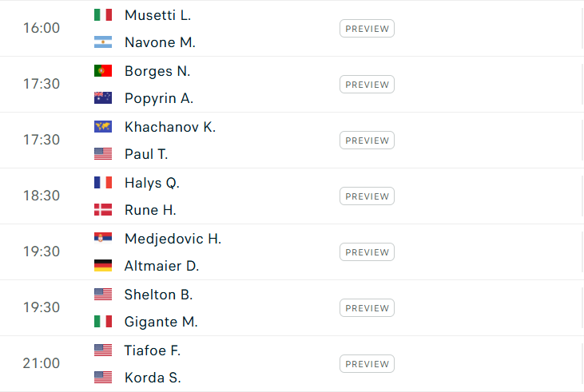Click the 21:00 match time
Screen dimensions: 584x392
point(42,363)
